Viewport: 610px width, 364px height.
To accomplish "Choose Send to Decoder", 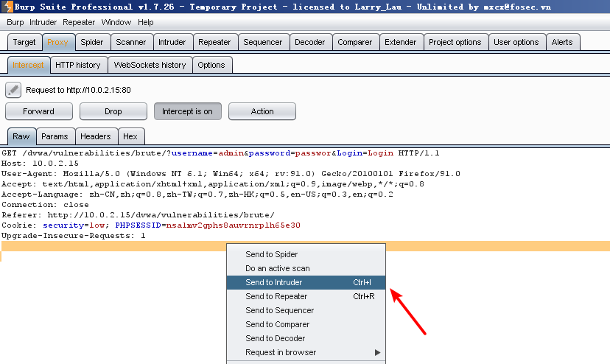I will pyautogui.click(x=306, y=338).
